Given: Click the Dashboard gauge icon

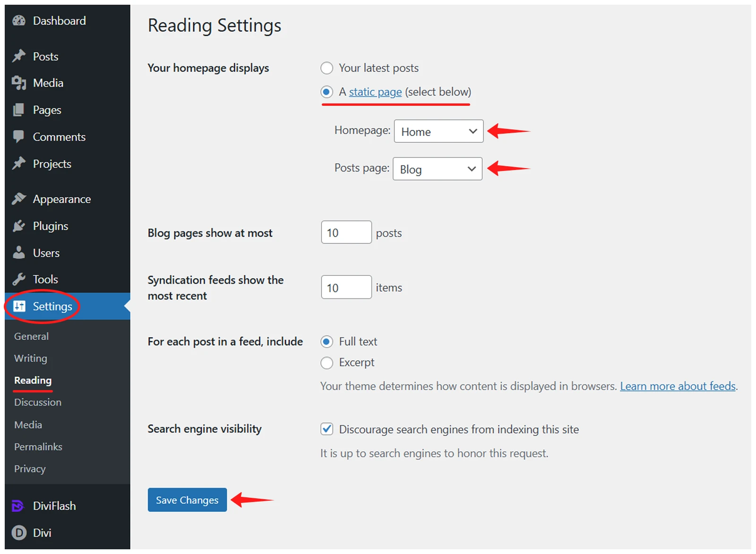Looking at the screenshot, I should click(19, 21).
